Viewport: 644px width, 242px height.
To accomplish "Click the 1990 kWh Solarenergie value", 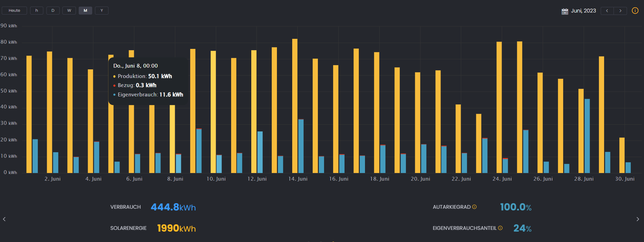I will point(176,228).
